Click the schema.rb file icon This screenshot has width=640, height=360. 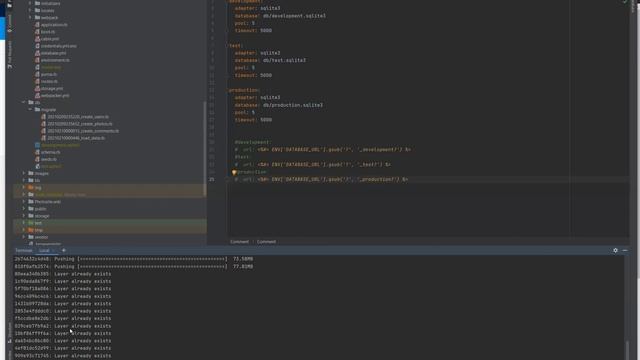pos(38,152)
